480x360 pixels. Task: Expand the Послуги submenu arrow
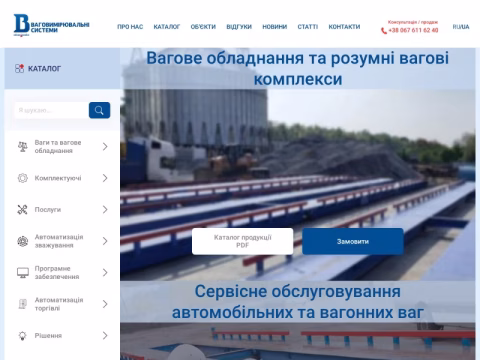point(105,209)
